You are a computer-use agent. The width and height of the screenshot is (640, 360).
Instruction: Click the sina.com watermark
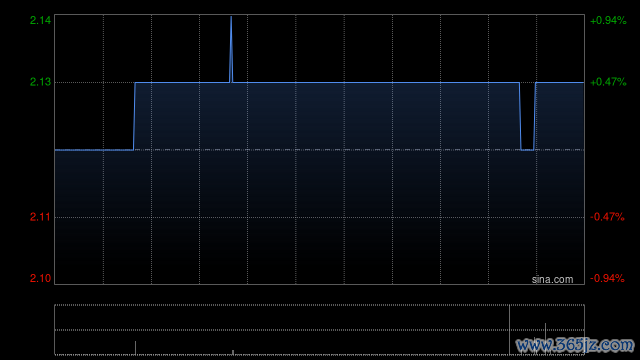click(552, 280)
